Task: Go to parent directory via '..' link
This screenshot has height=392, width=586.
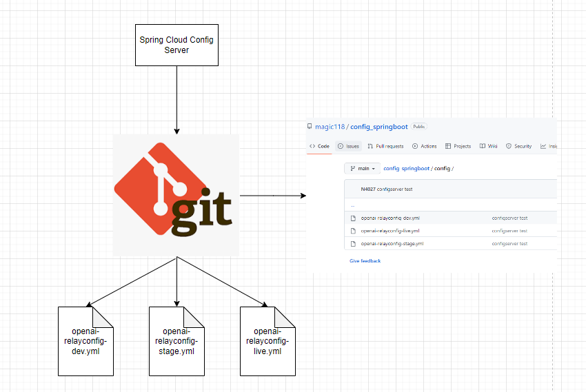Action: (352, 205)
